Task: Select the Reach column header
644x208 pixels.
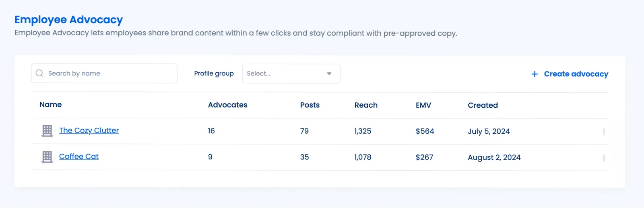Action: pos(366,105)
